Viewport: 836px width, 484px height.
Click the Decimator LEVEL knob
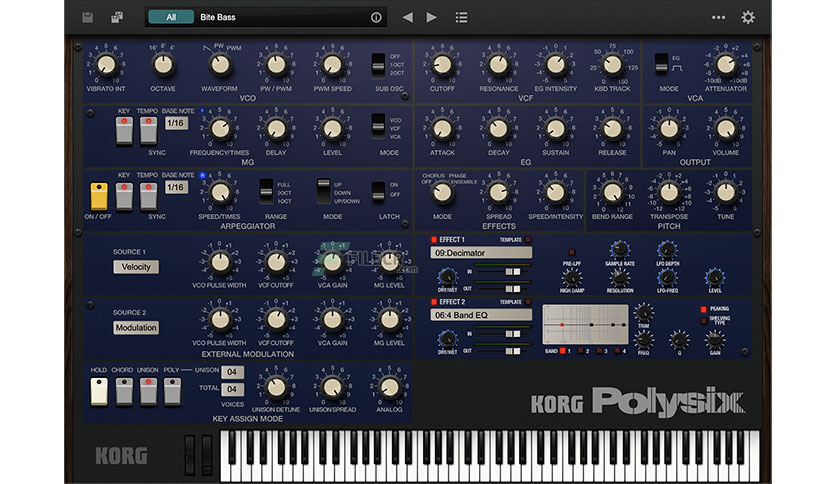click(x=714, y=277)
